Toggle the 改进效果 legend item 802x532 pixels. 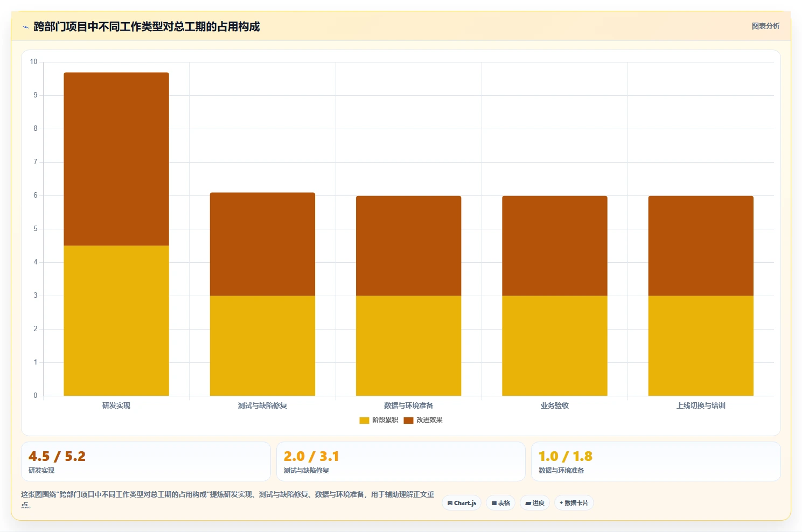tap(423, 420)
